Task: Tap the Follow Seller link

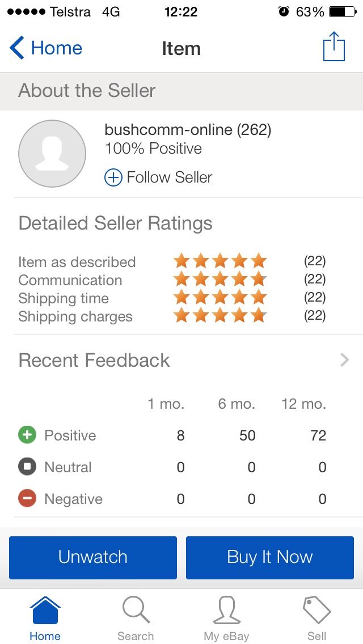Action: pyautogui.click(x=169, y=177)
